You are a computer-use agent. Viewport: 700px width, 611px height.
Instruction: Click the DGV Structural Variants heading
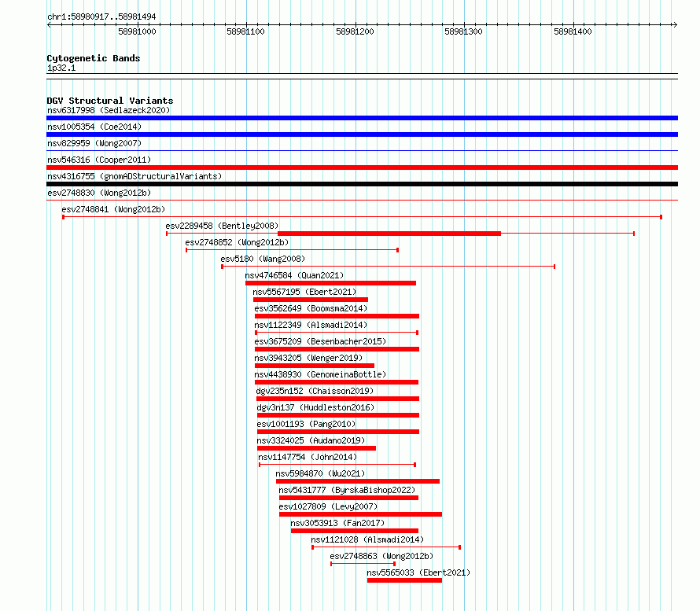[x=110, y=101]
